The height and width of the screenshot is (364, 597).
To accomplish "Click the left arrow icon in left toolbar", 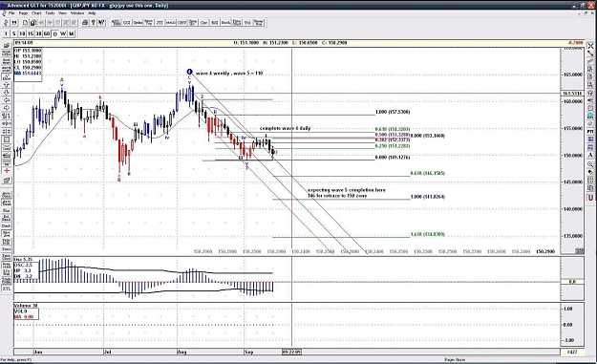I will (7, 100).
